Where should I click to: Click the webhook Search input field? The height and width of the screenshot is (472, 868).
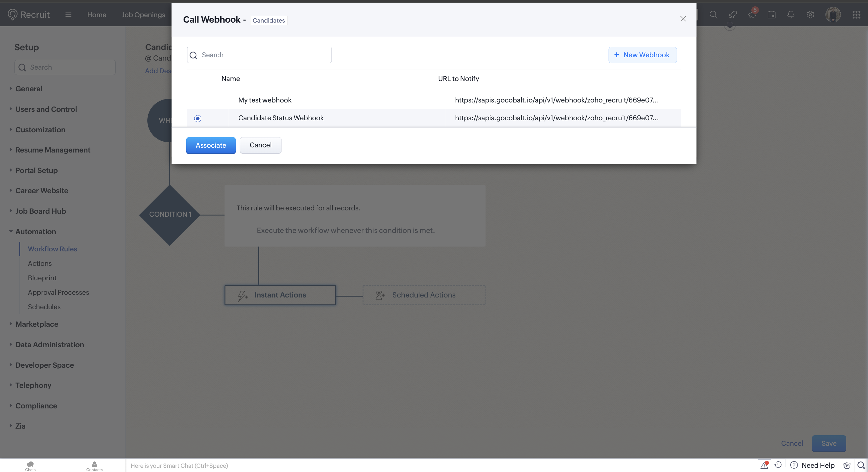tap(259, 55)
